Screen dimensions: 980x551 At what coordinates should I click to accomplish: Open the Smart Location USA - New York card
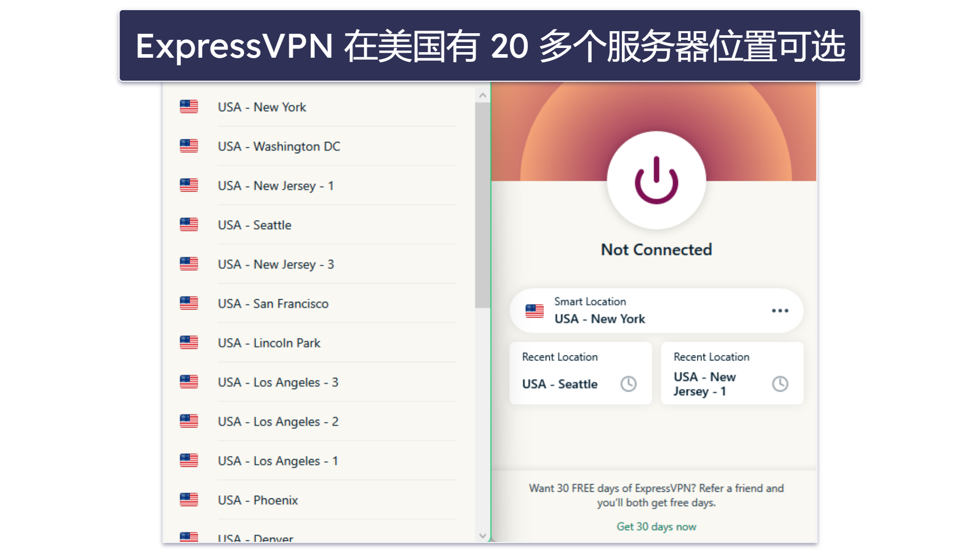tap(656, 310)
